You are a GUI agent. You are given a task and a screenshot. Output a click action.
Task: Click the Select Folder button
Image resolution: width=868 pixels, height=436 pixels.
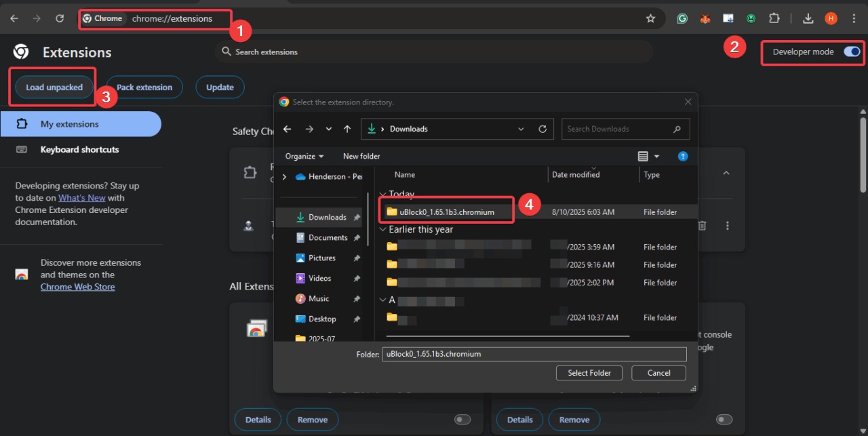click(589, 373)
